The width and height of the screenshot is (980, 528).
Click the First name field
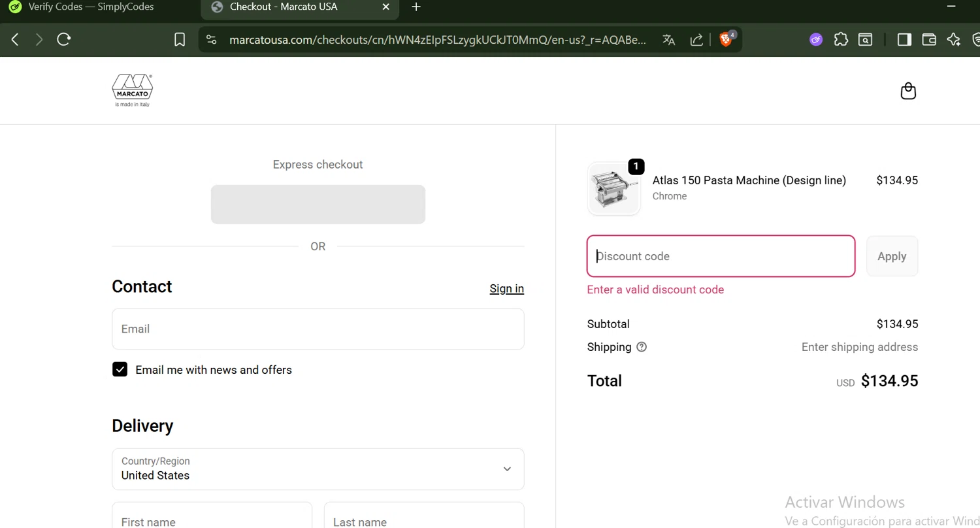pyautogui.click(x=212, y=515)
